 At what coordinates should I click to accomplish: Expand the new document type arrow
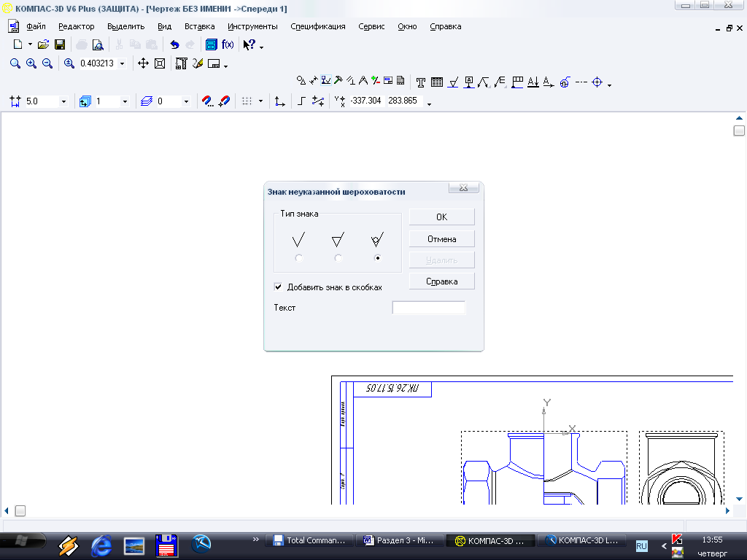[x=30, y=44]
